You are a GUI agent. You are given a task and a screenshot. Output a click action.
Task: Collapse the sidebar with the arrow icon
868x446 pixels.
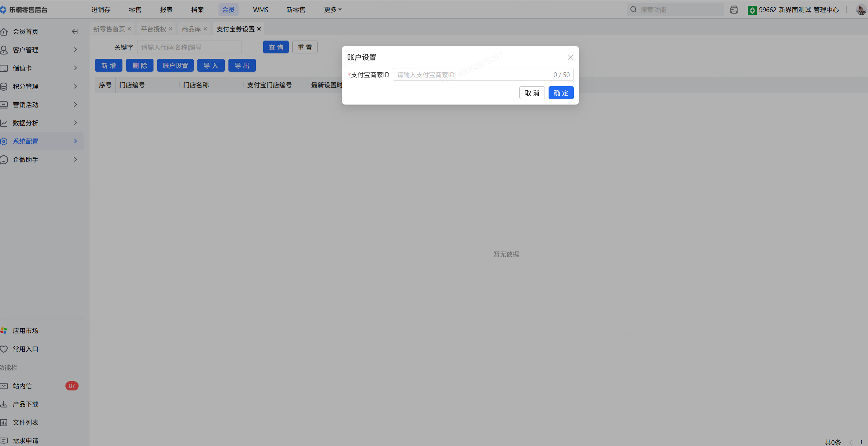point(75,31)
